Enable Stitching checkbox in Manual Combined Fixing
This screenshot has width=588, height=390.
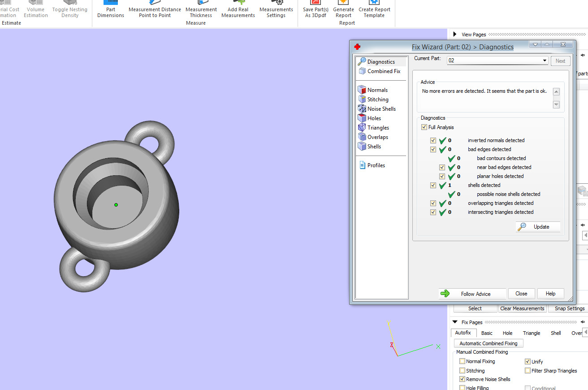(462, 371)
